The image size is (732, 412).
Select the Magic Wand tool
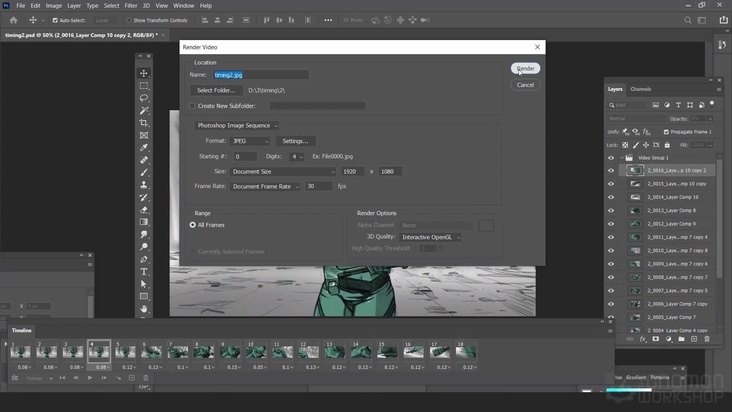[x=144, y=111]
